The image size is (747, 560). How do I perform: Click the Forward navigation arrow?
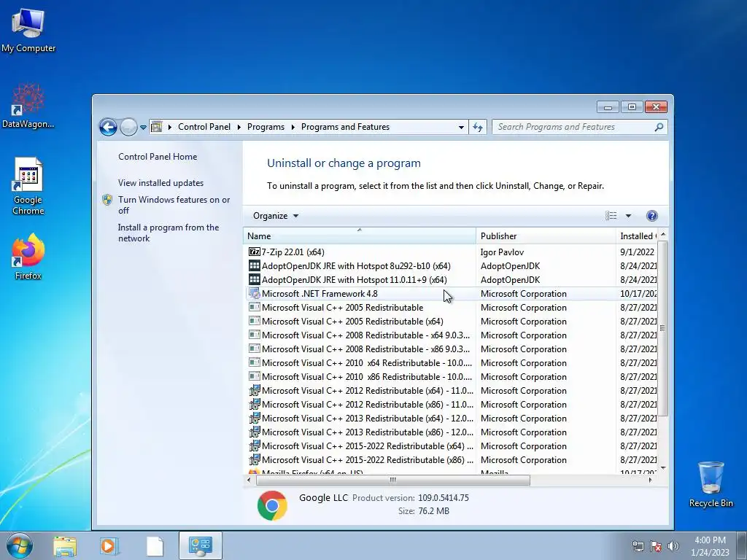pyautogui.click(x=128, y=127)
